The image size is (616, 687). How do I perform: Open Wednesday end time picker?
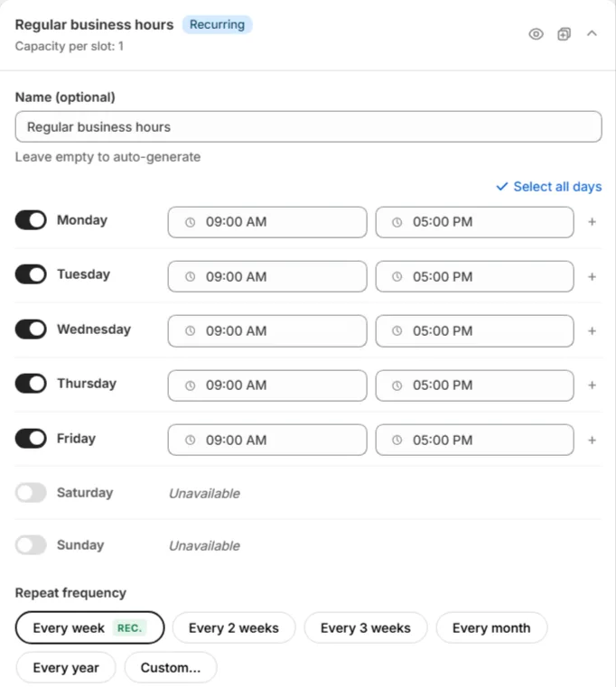pyautogui.click(x=474, y=330)
